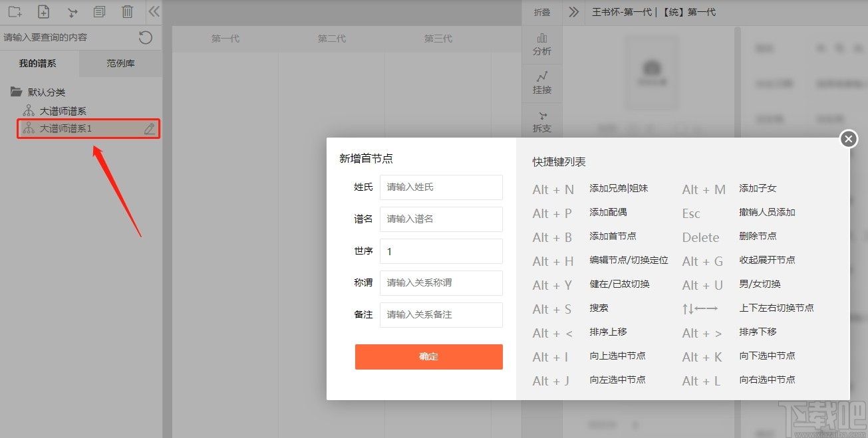
Task: Select the branch arrow tool in toolbar
Action: click(x=72, y=11)
